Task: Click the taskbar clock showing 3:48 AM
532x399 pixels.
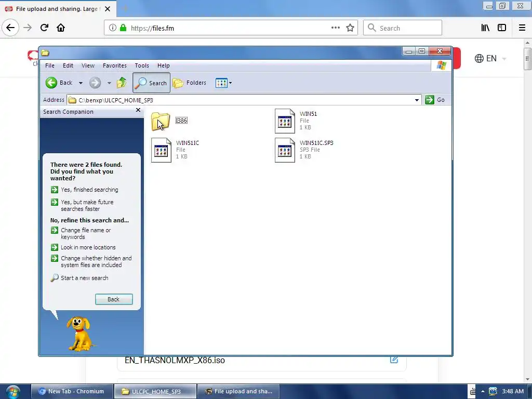Action: (x=513, y=391)
